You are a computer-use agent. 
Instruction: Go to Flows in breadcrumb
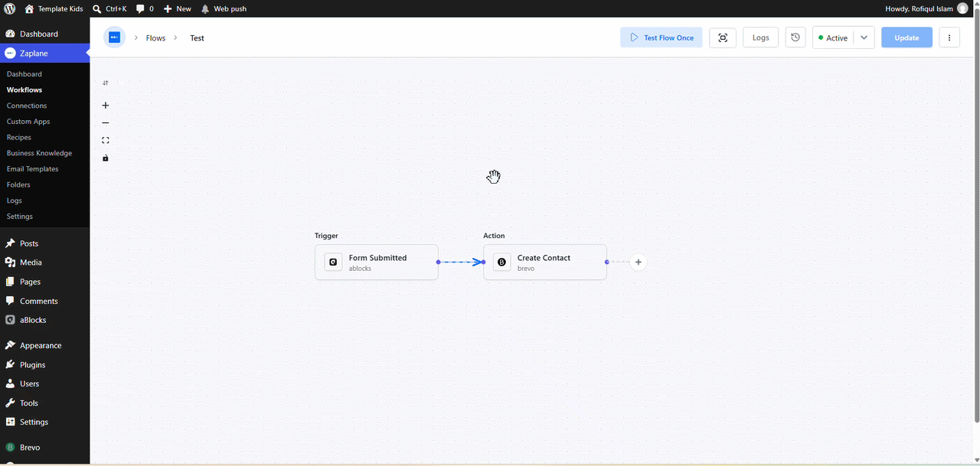[155, 37]
